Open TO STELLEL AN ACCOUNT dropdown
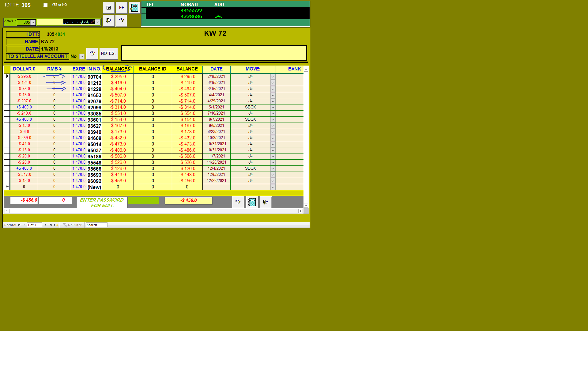Image resolution: width=588 pixels, height=390 pixels. click(82, 56)
